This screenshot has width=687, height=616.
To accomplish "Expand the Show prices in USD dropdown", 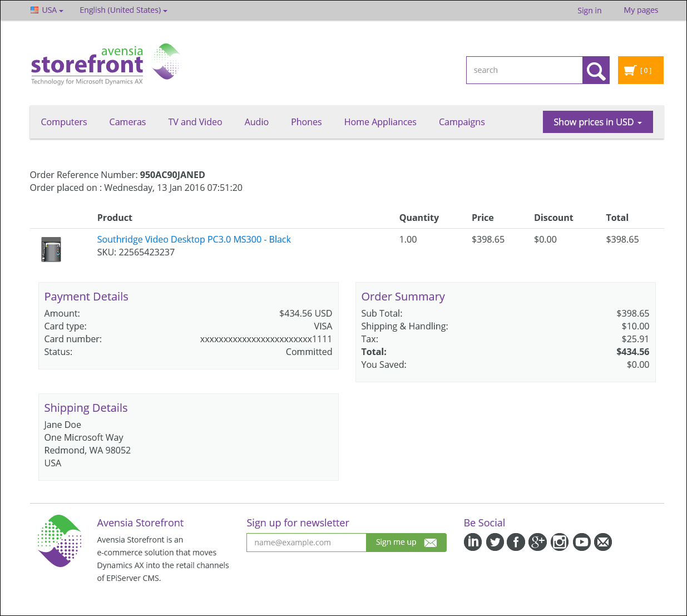I will (597, 122).
